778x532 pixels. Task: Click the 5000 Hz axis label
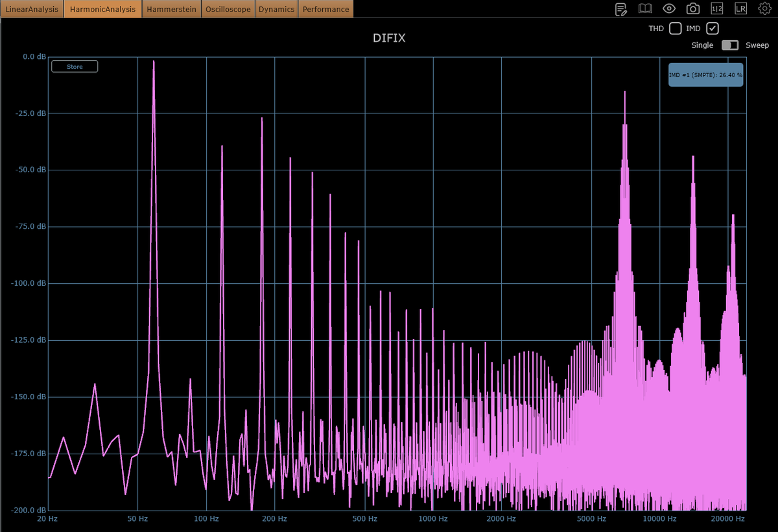[x=592, y=519]
